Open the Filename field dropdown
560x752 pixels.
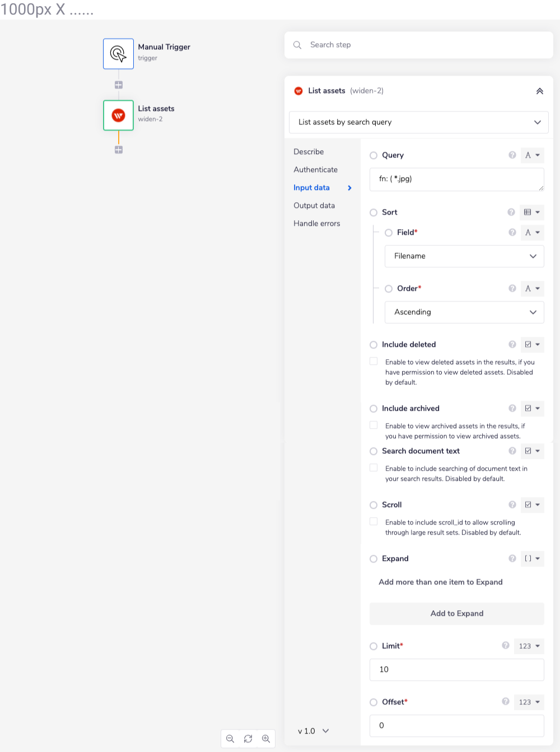coord(464,256)
